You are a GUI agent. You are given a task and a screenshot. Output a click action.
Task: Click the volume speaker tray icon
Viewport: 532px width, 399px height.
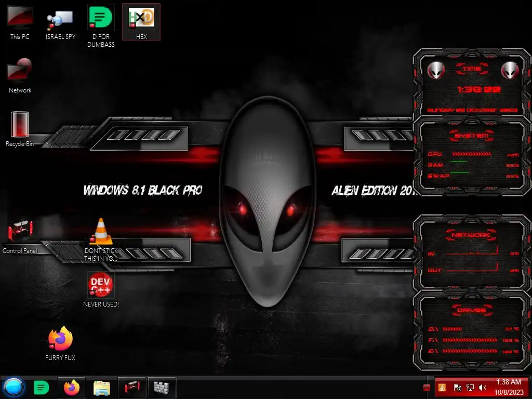[x=483, y=388]
